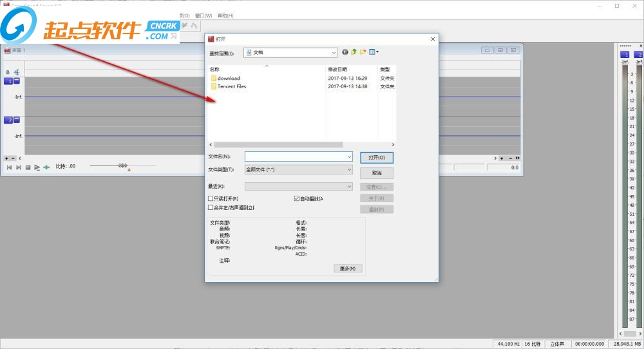Click the 44,100 Hz sample rate status

click(508, 344)
